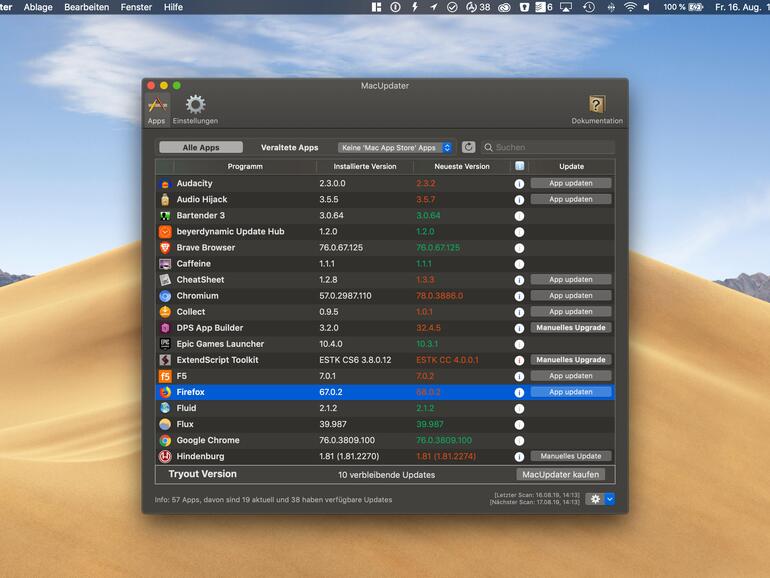Sort by Neueste Version column header

(x=462, y=166)
